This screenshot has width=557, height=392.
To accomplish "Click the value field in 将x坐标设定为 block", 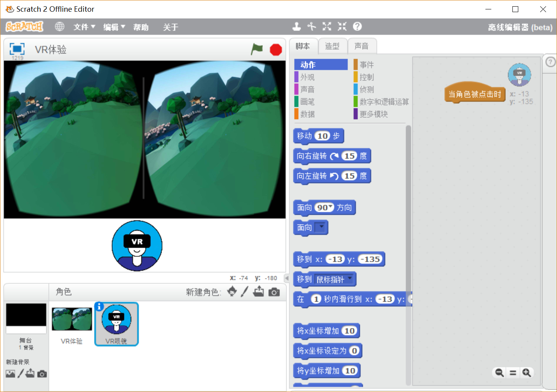I will point(354,351).
